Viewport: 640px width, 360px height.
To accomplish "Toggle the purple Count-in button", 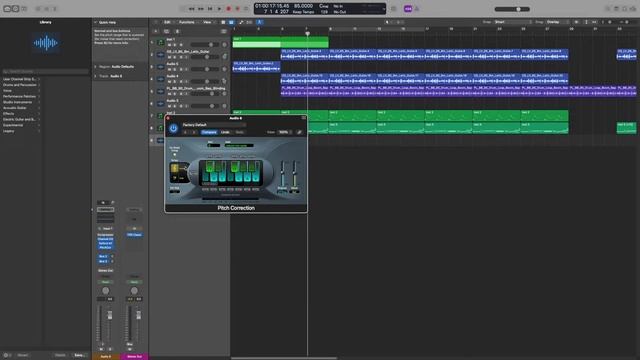I will pyautogui.click(x=408, y=9).
